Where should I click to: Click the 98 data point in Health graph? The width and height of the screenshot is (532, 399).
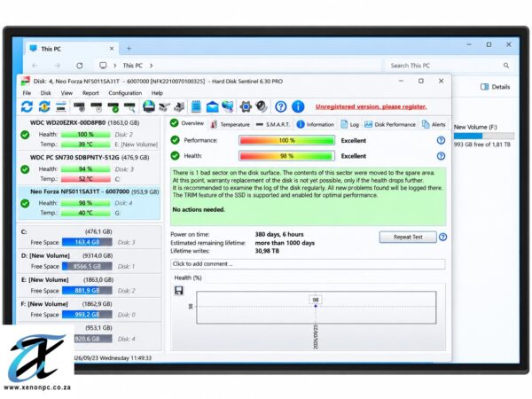[x=316, y=306]
